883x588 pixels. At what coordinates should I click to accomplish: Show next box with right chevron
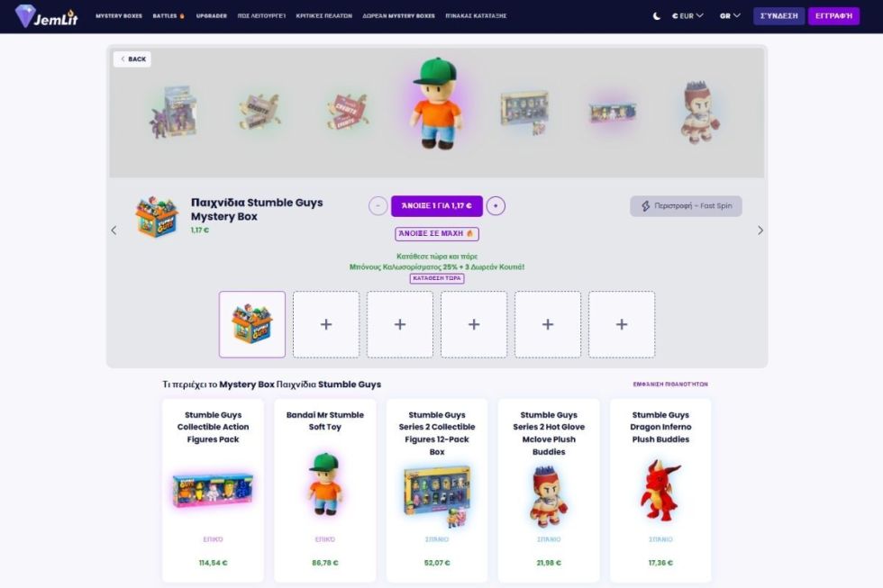coord(760,231)
